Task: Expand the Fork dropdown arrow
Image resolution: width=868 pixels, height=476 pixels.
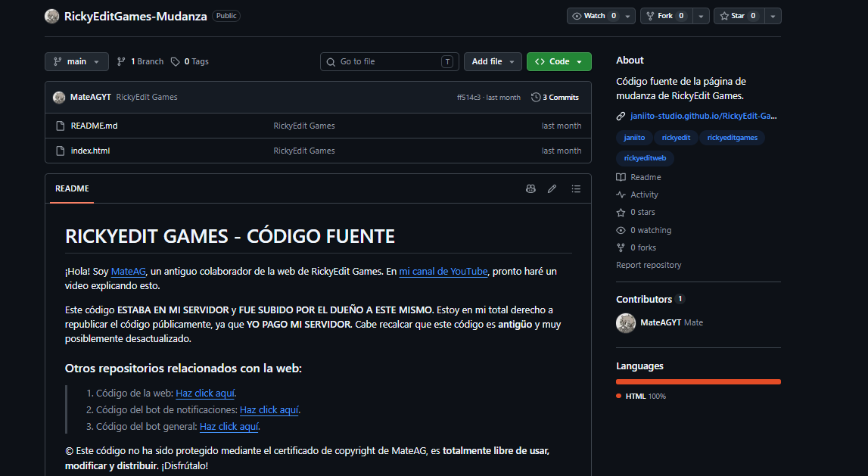Action: click(x=701, y=16)
